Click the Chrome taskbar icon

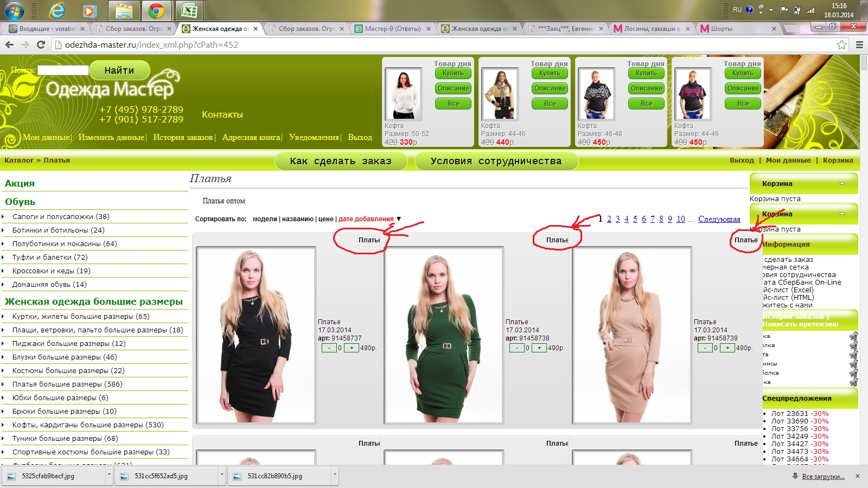[x=156, y=10]
